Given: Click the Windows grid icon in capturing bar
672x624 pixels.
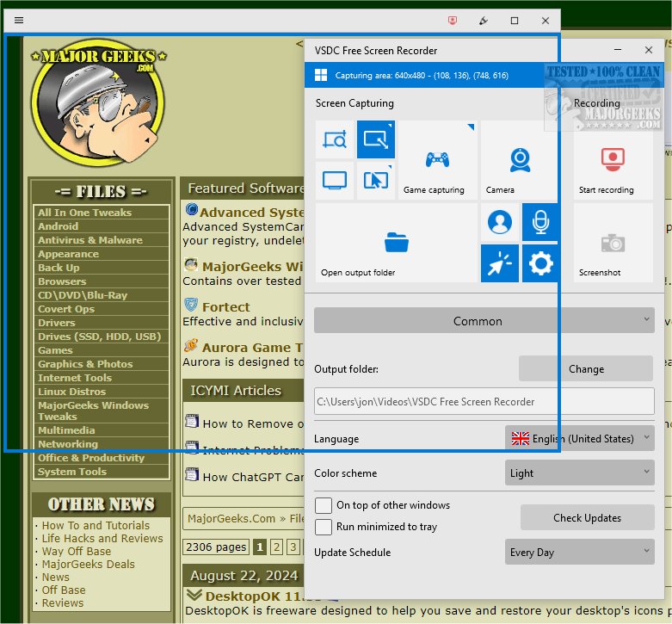Looking at the screenshot, I should point(321,75).
